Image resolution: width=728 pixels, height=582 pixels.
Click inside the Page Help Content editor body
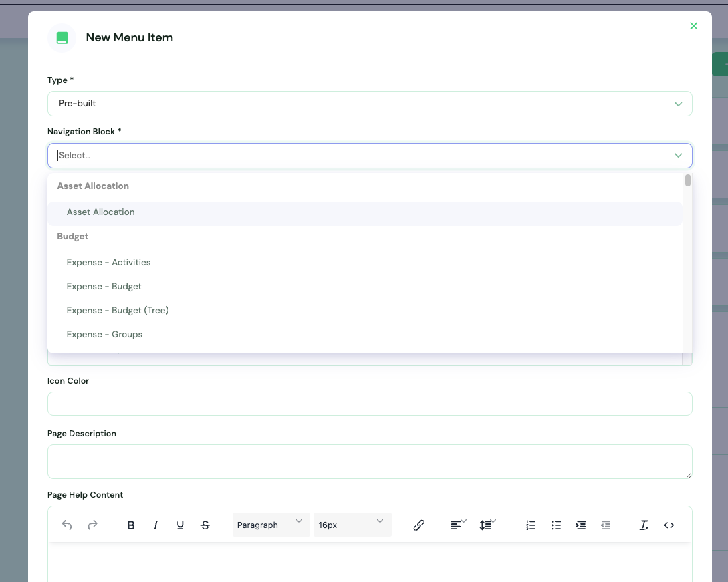[x=370, y=563]
